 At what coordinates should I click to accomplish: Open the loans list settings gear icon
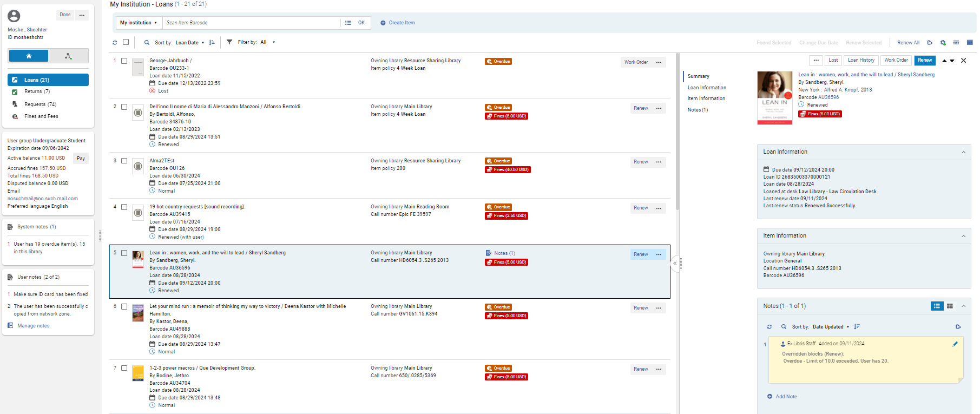(x=943, y=43)
